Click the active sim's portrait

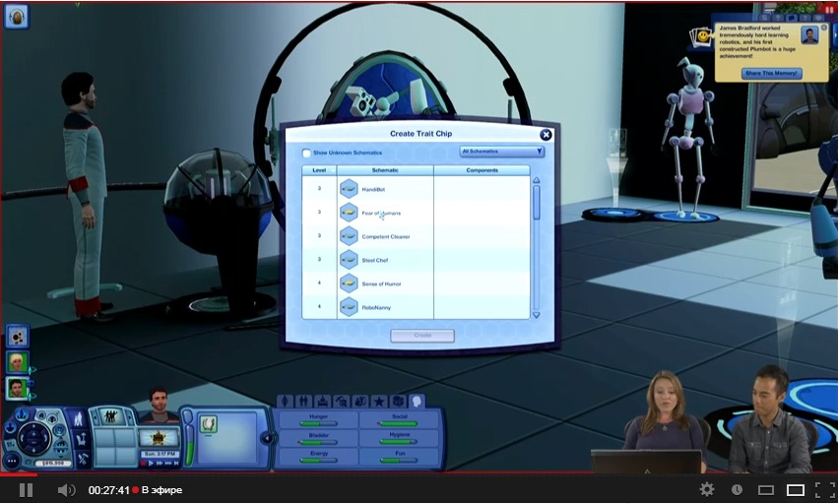pos(159,404)
